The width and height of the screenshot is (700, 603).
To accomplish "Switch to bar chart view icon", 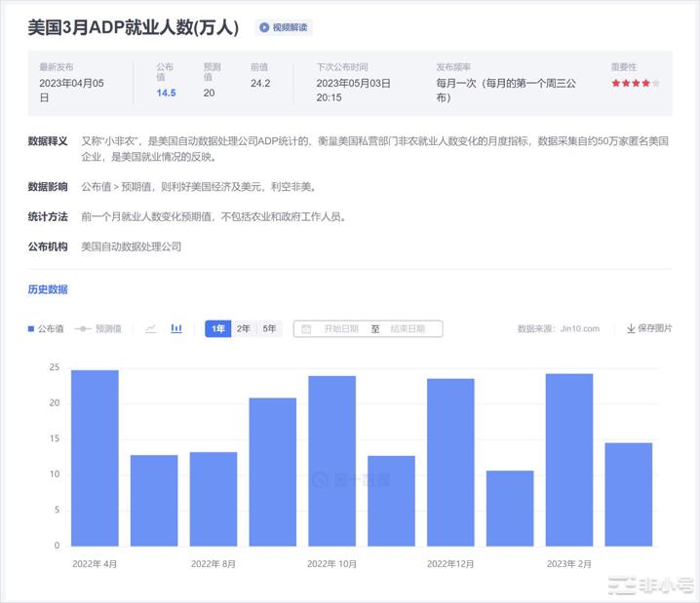I will (x=176, y=328).
